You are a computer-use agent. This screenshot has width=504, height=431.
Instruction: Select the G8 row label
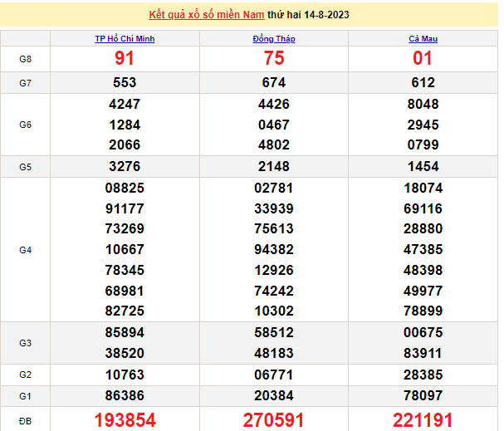[25, 59]
